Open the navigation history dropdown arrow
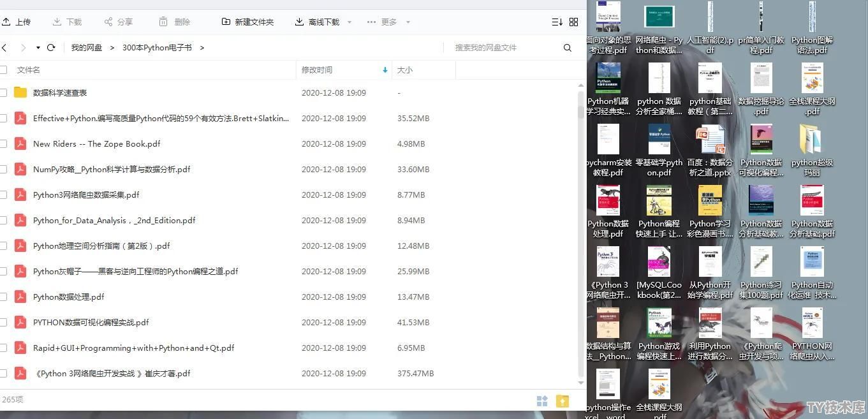 [38, 48]
